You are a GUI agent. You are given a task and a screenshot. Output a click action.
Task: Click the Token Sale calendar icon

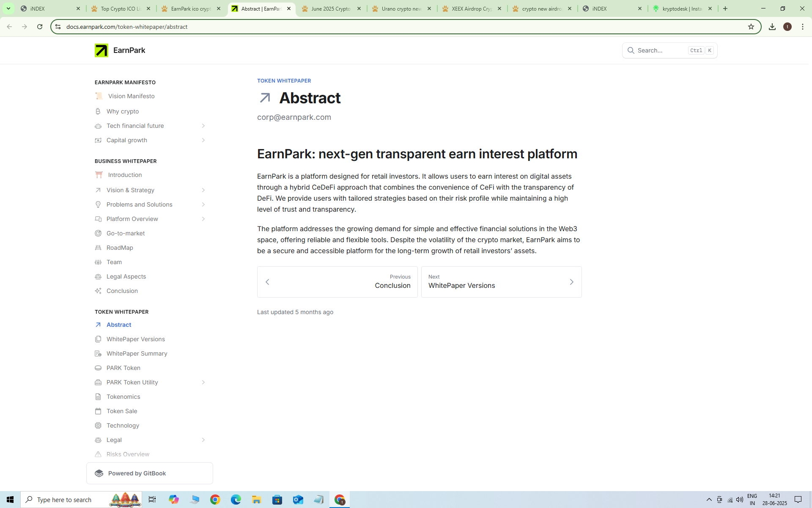[x=98, y=411]
